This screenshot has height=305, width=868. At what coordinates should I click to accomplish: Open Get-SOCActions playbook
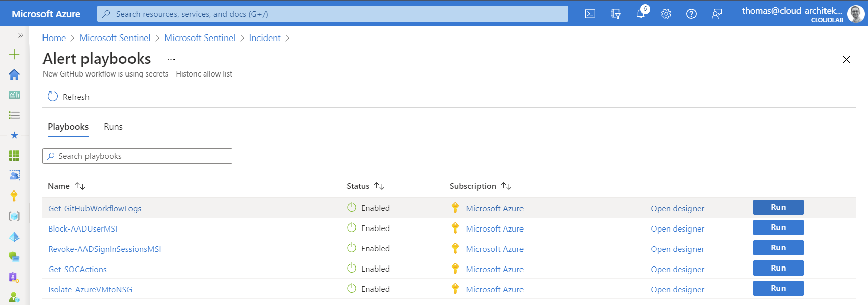point(77,269)
